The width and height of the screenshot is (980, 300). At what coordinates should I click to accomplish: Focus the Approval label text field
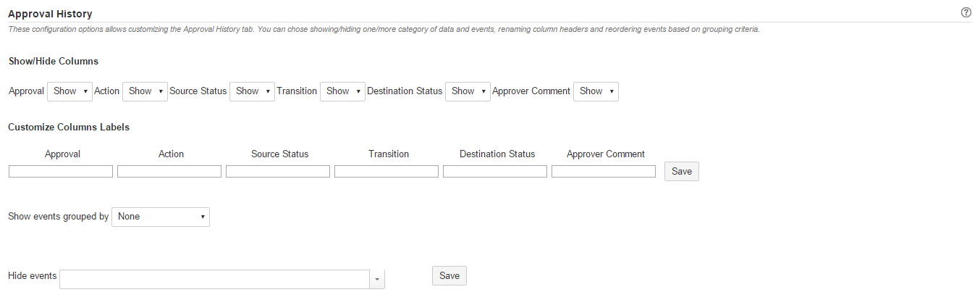point(61,172)
